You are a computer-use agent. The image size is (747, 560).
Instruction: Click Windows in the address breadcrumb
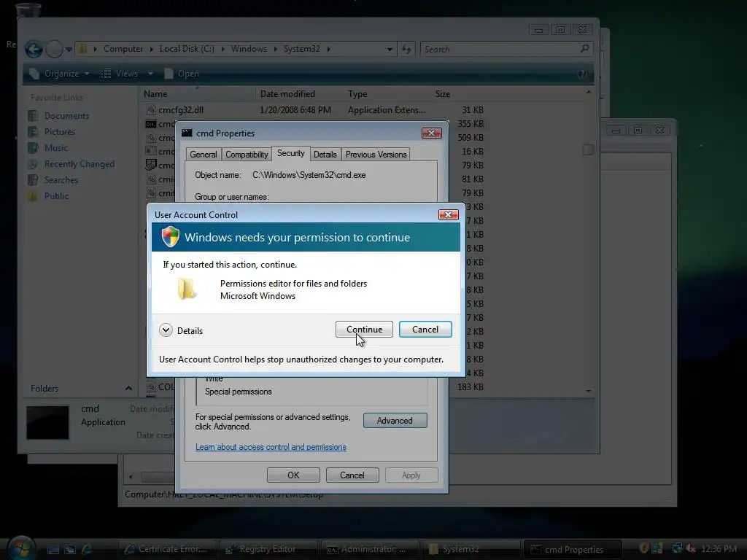tap(249, 49)
